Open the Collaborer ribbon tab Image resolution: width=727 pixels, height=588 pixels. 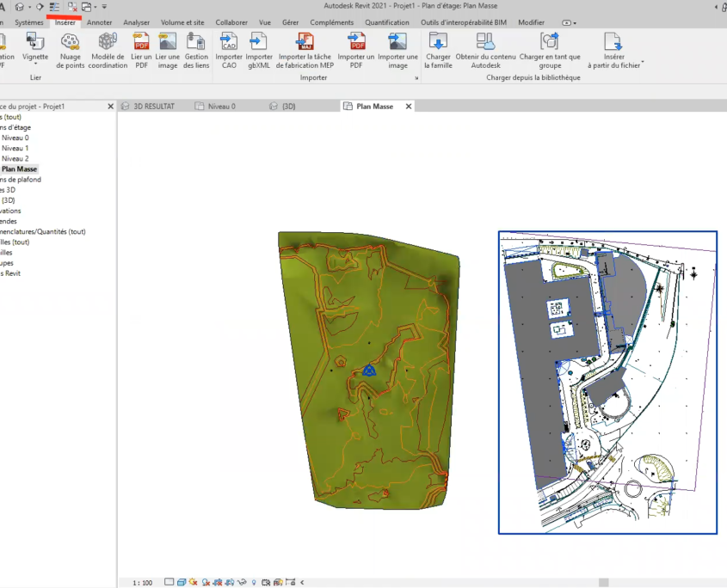coord(231,22)
